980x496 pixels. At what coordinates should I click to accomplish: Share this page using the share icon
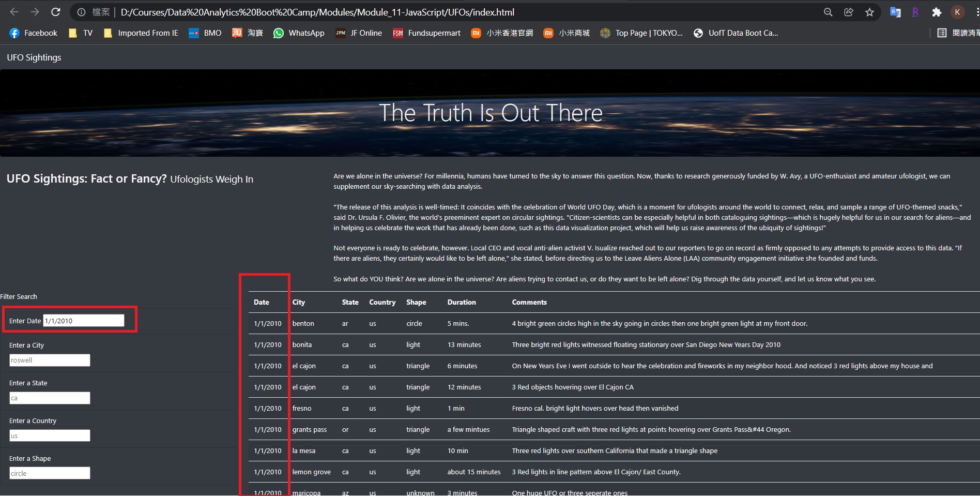pyautogui.click(x=849, y=12)
